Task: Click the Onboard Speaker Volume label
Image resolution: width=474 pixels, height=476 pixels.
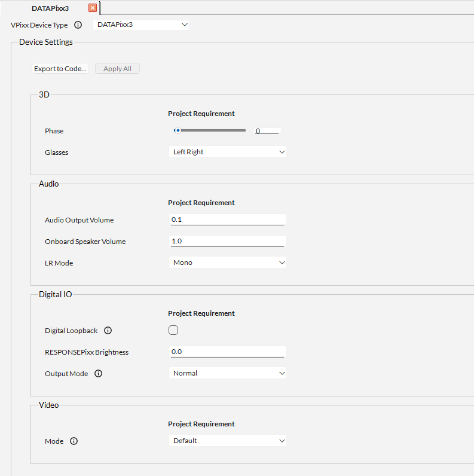Action: [x=85, y=242]
